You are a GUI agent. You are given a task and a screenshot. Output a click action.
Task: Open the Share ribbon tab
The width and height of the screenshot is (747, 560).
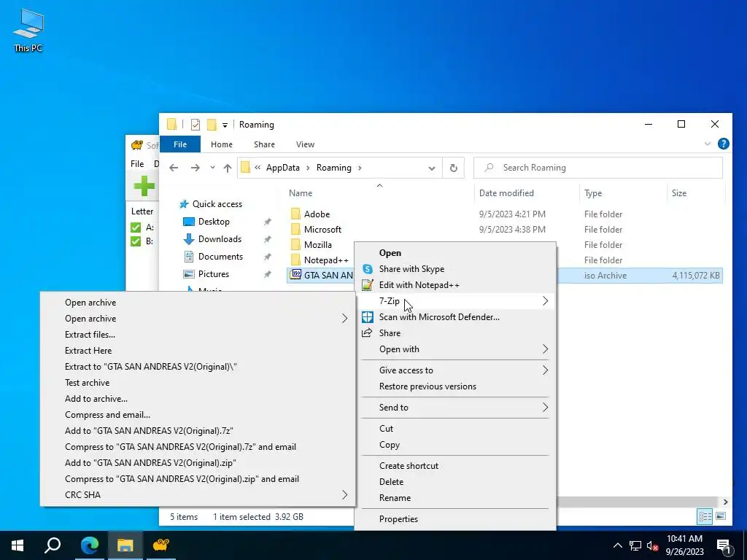coord(264,144)
